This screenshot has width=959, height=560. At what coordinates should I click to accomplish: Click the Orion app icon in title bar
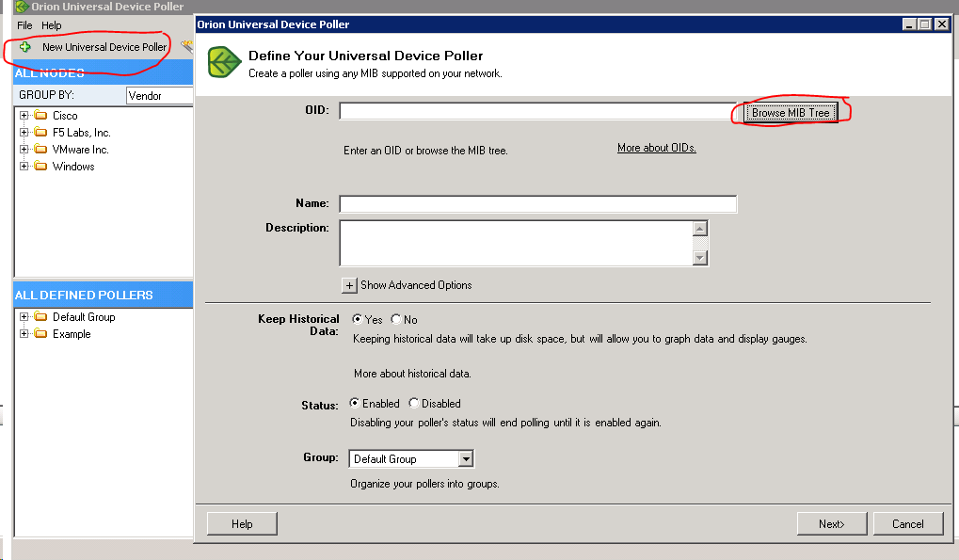click(x=23, y=7)
